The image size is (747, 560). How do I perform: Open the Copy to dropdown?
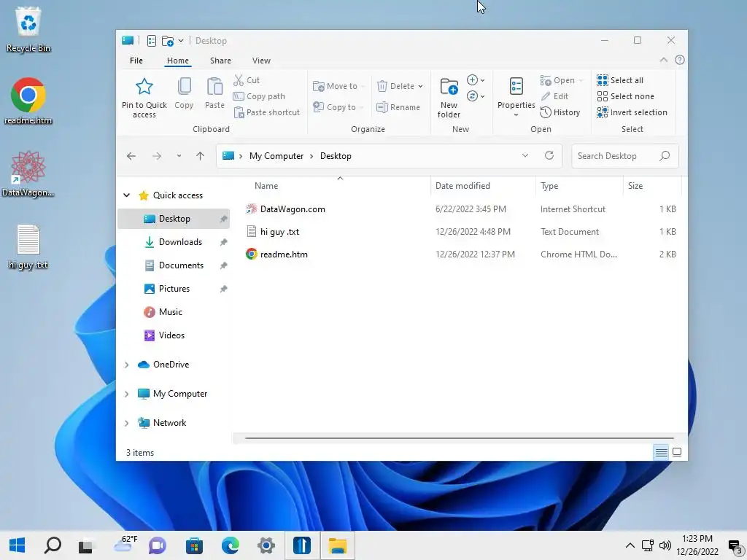coord(338,107)
